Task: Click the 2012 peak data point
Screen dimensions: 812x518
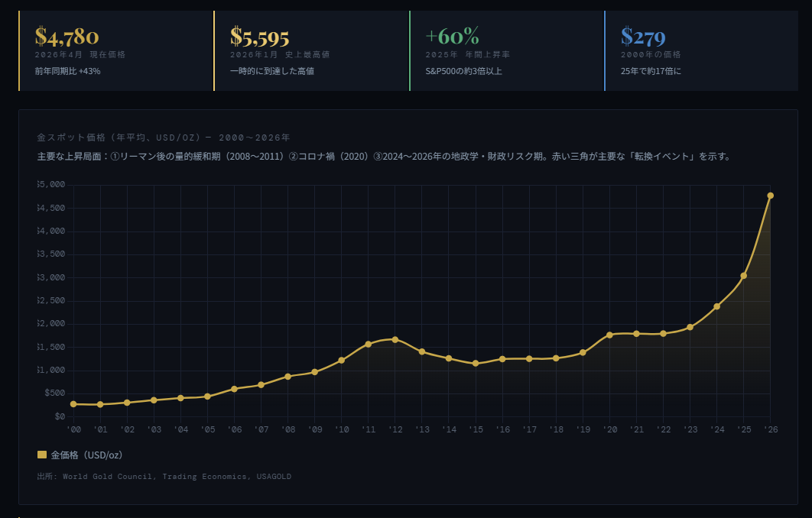Action: 395,339
